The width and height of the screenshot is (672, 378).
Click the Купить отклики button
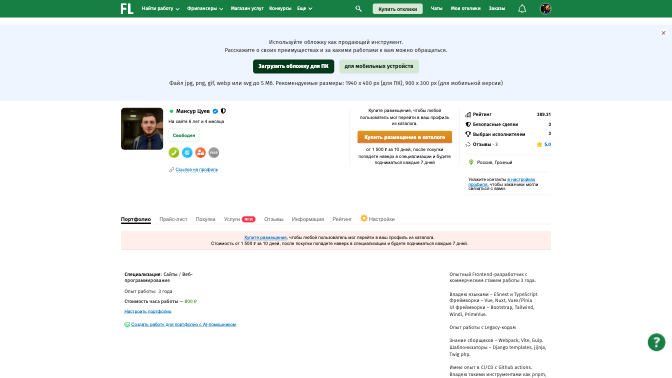pos(397,9)
